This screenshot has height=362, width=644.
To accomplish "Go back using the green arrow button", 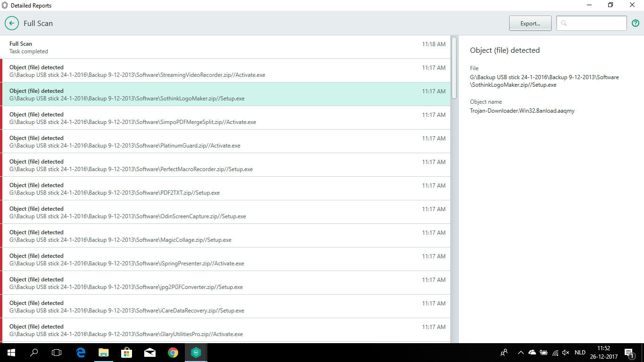I will (x=12, y=23).
